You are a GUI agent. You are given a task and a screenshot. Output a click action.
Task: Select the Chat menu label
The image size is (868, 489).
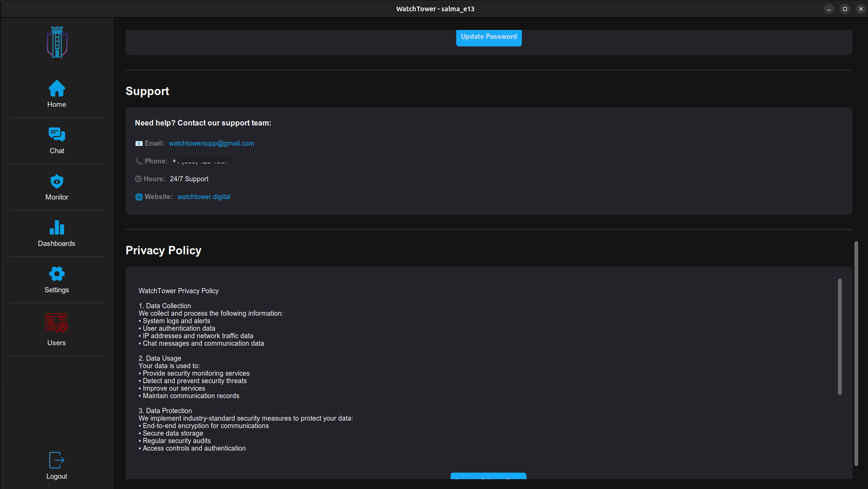point(57,151)
